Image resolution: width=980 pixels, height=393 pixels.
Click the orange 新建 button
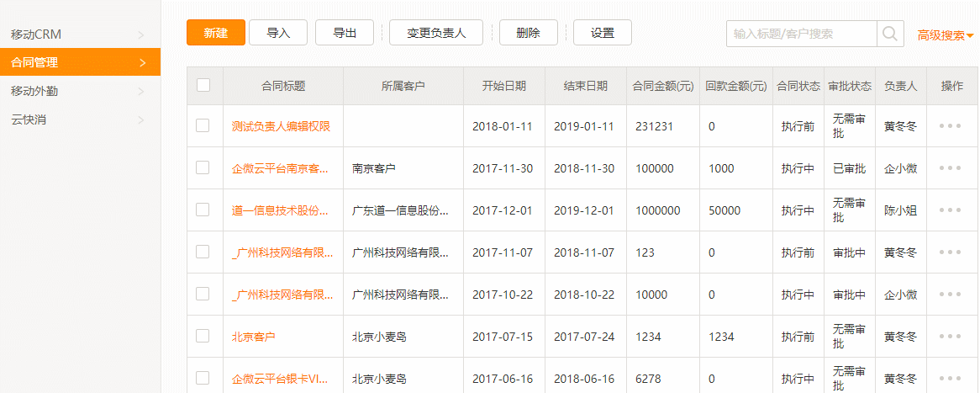(x=216, y=33)
